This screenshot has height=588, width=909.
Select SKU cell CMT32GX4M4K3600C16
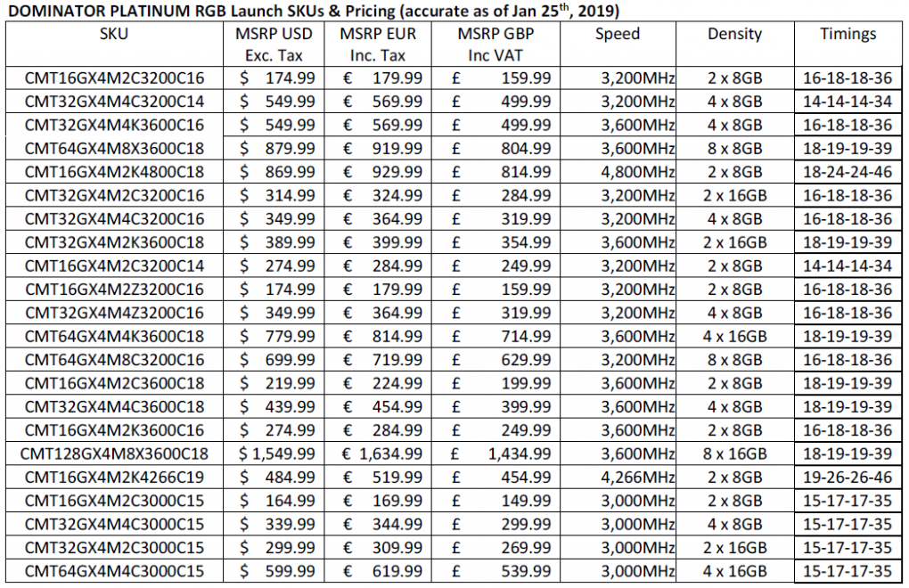coord(114,125)
